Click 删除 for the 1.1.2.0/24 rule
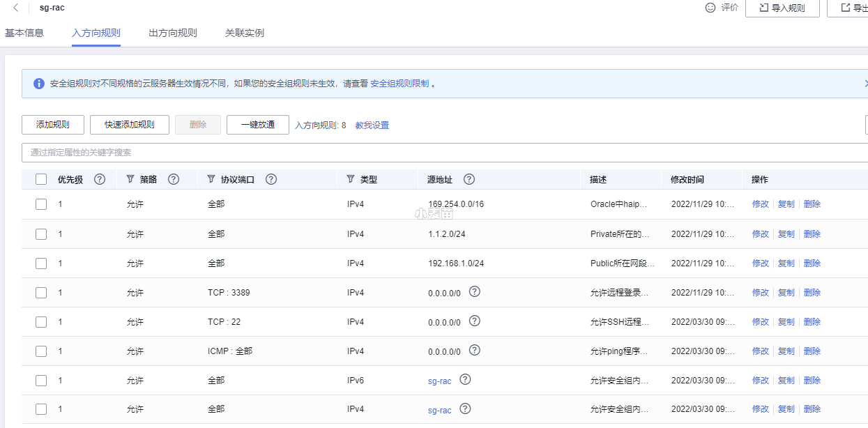Image resolution: width=868 pixels, height=428 pixels. pos(812,234)
